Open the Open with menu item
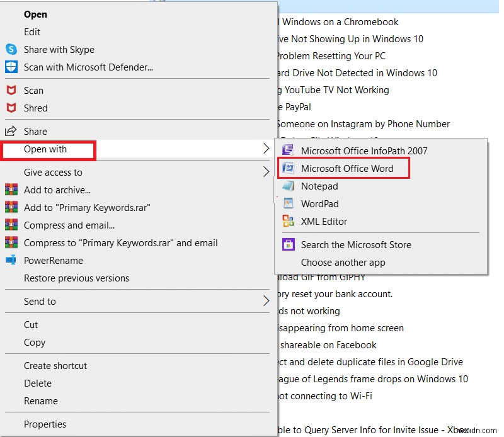The width and height of the screenshot is (504, 437). point(138,149)
